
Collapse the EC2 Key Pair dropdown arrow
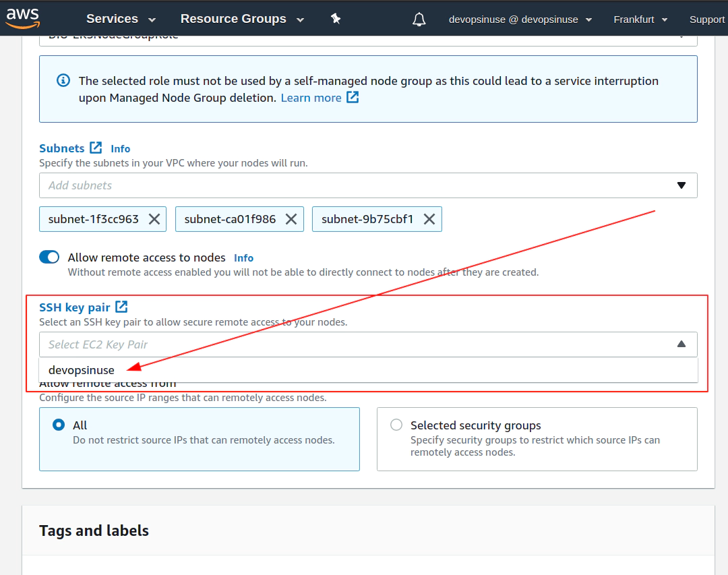tap(681, 344)
